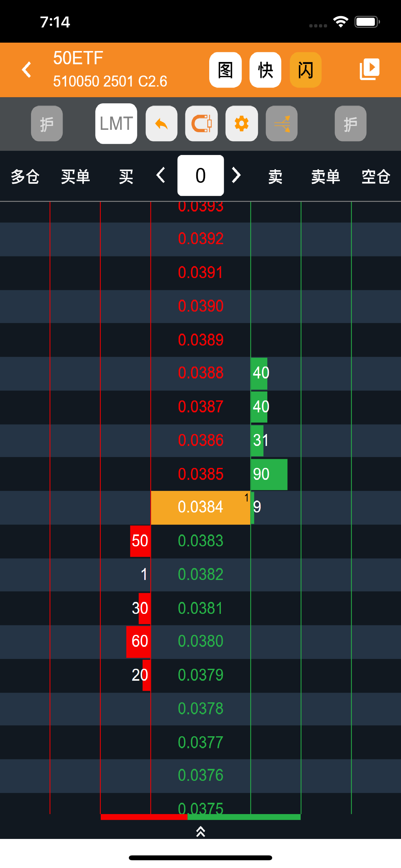
Task: Select the 多仓 column header
Action: [x=25, y=176]
